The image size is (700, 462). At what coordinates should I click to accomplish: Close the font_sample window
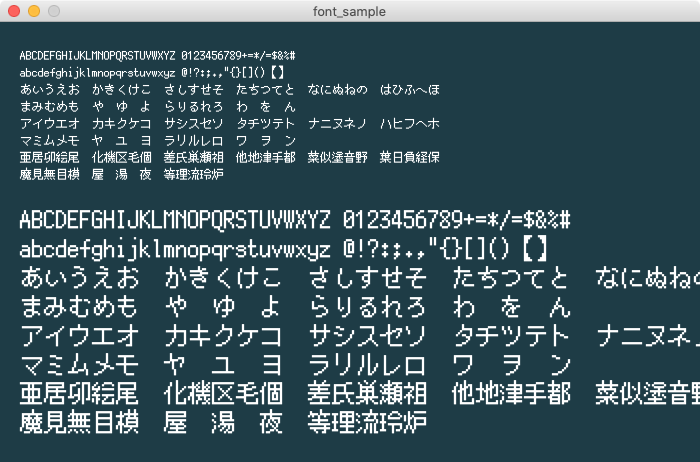(13, 11)
